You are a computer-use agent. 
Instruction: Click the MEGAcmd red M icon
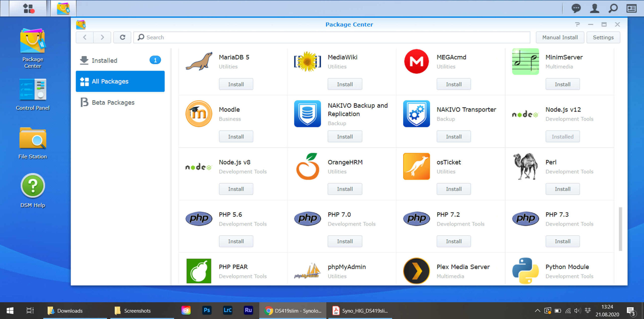pyautogui.click(x=416, y=61)
